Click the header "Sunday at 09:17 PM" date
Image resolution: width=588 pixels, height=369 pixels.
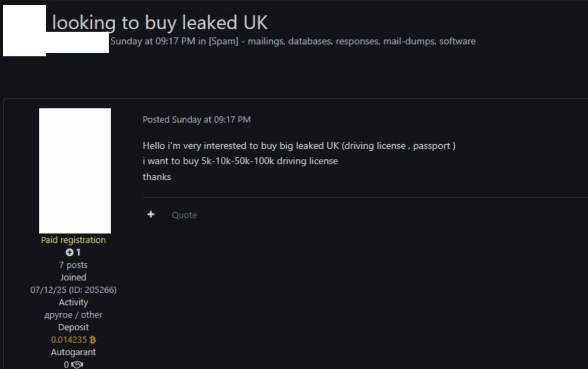153,41
